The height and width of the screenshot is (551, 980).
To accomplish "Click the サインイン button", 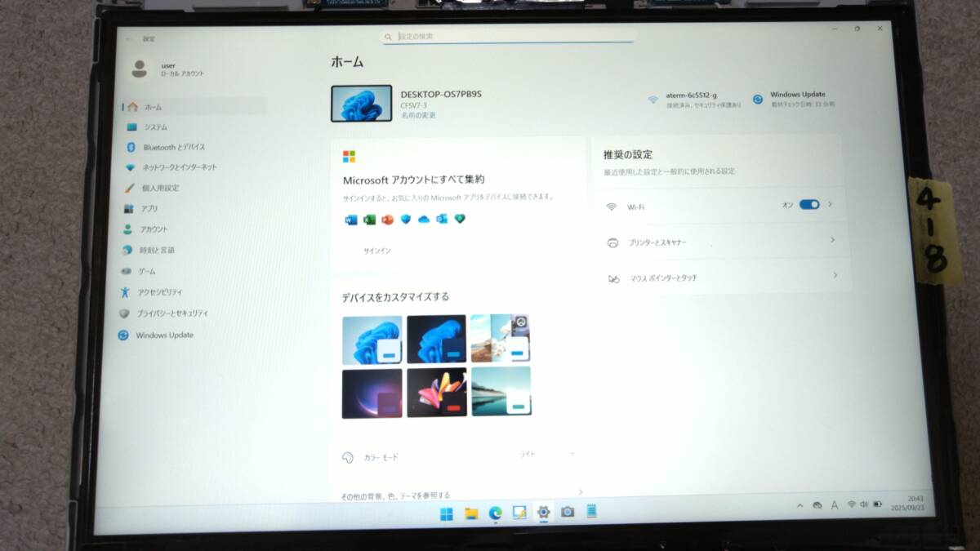I will (376, 251).
